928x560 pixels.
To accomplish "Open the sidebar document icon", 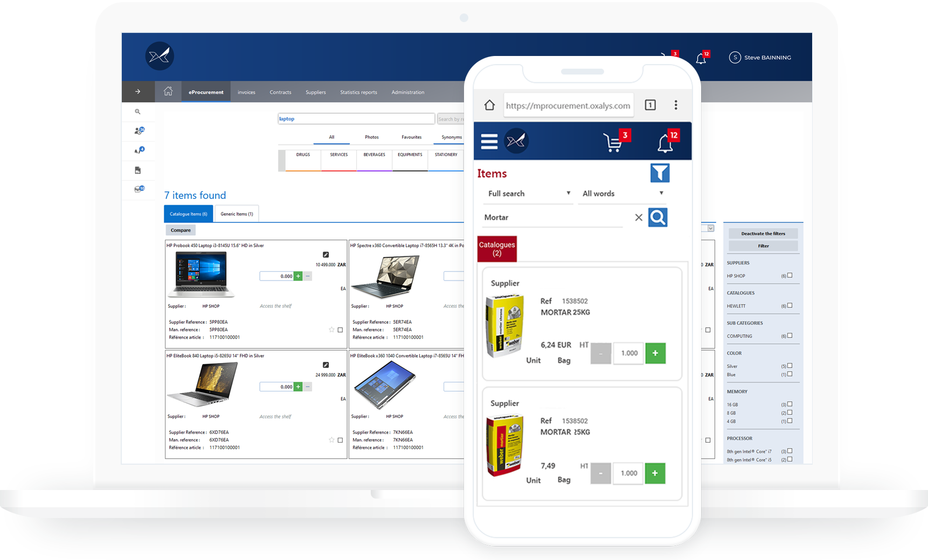I will click(x=137, y=170).
